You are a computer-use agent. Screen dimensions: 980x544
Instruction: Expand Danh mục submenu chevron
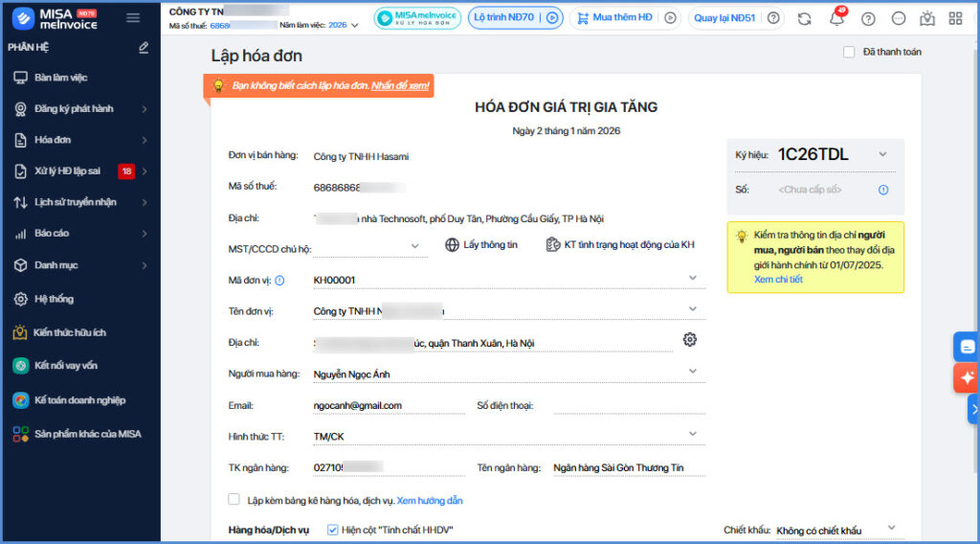(145, 265)
